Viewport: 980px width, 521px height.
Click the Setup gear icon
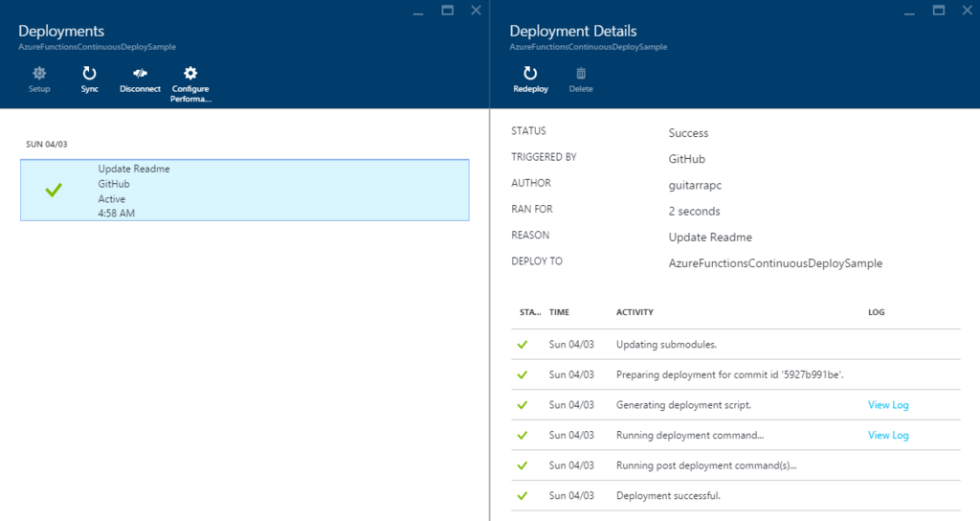pos(39,74)
